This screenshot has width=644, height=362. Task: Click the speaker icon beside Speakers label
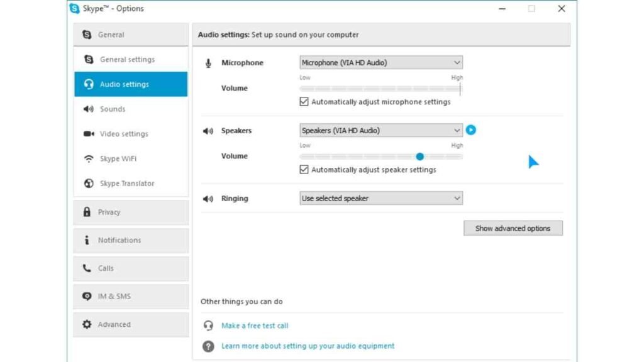(208, 131)
